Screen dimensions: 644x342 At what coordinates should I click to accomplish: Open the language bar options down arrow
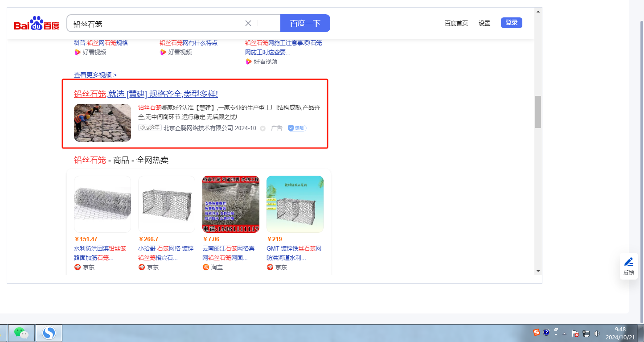coord(556,335)
